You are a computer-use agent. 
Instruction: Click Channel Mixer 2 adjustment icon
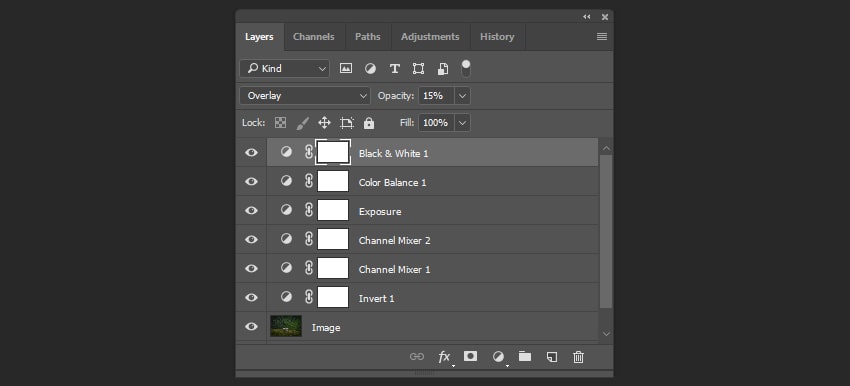point(286,239)
